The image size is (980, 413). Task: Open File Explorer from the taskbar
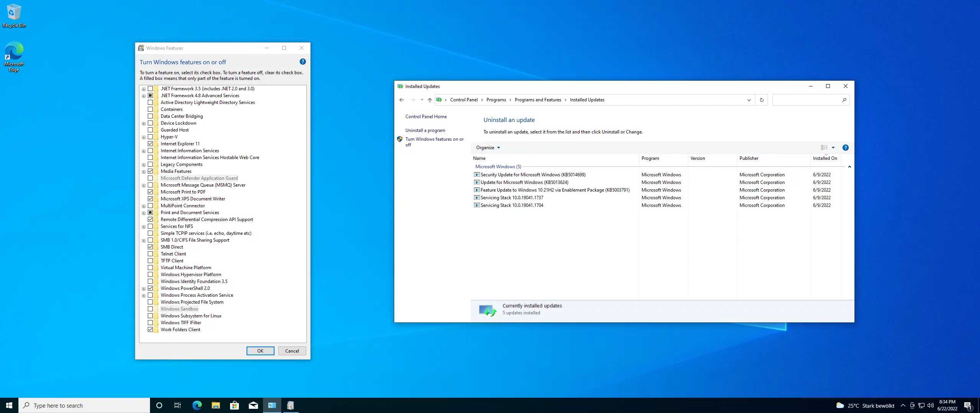(216, 405)
